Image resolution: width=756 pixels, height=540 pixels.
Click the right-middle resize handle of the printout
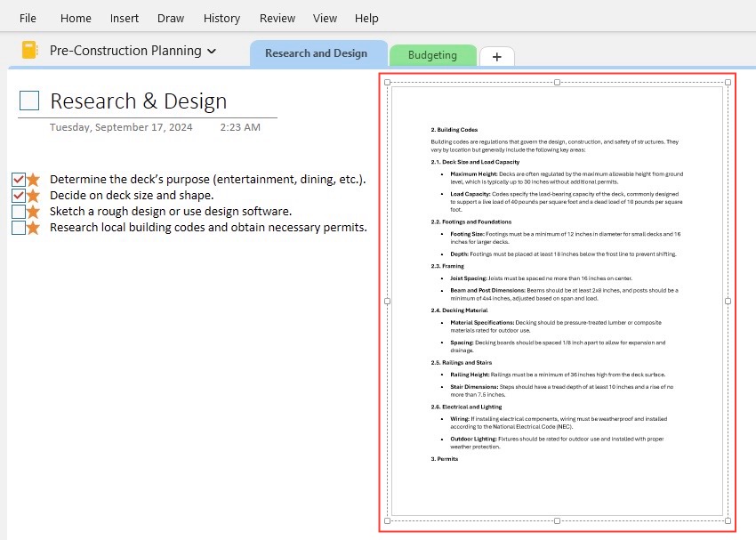[728, 302]
